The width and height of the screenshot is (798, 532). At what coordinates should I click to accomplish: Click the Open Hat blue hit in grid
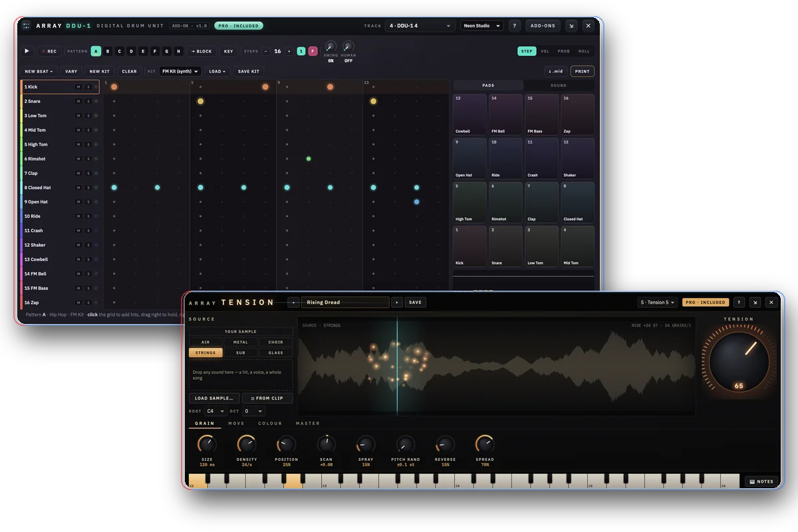pyautogui.click(x=416, y=201)
